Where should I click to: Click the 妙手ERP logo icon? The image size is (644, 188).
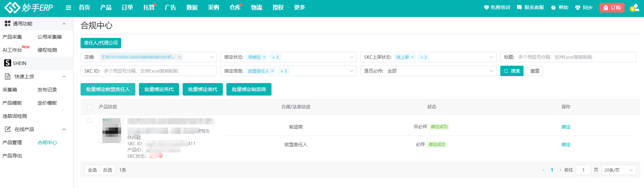coord(12,7)
